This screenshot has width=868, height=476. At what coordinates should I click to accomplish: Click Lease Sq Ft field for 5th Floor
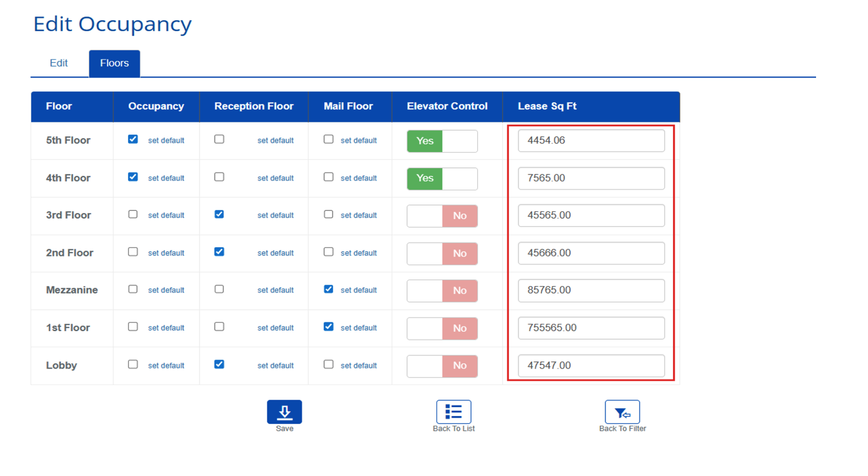591,140
